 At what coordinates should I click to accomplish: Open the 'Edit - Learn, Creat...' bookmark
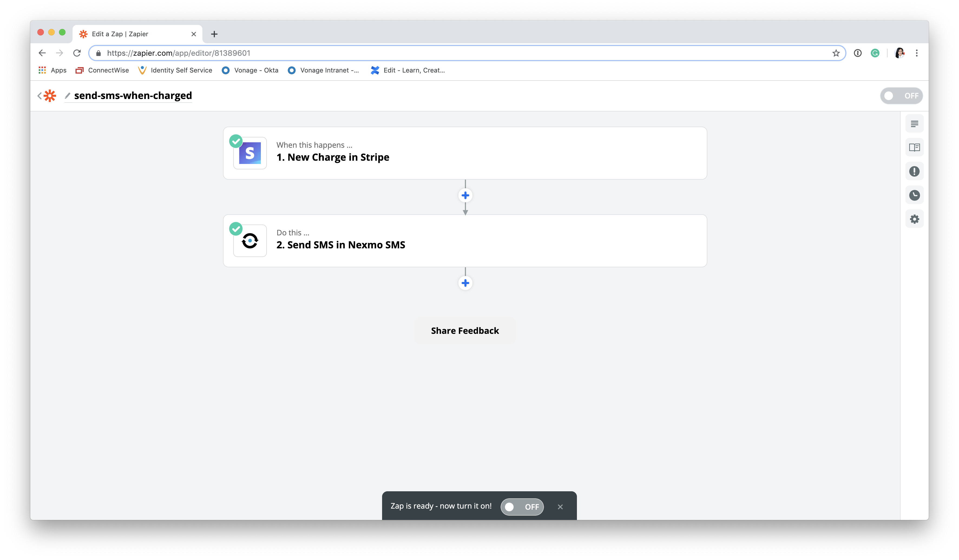[408, 70]
